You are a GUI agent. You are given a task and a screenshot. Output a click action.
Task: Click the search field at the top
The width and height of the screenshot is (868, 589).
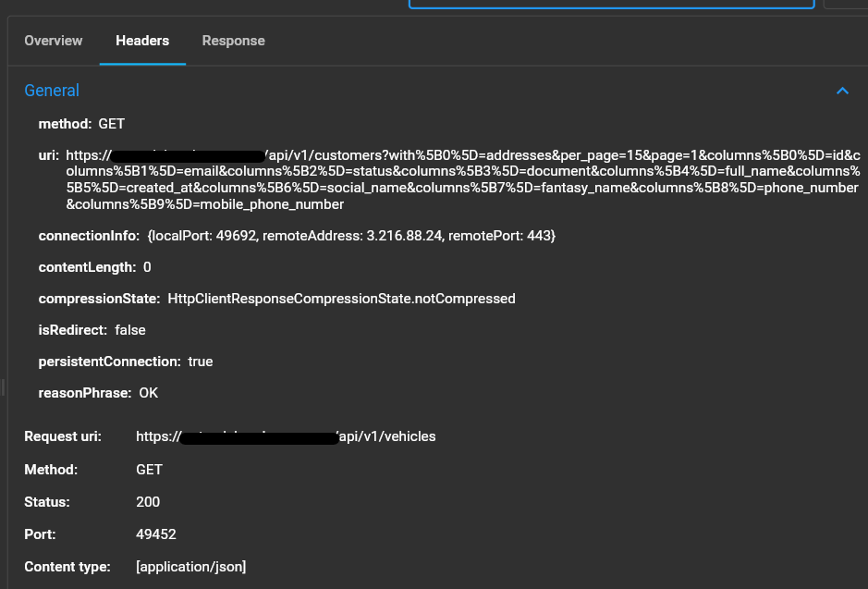[610, 5]
